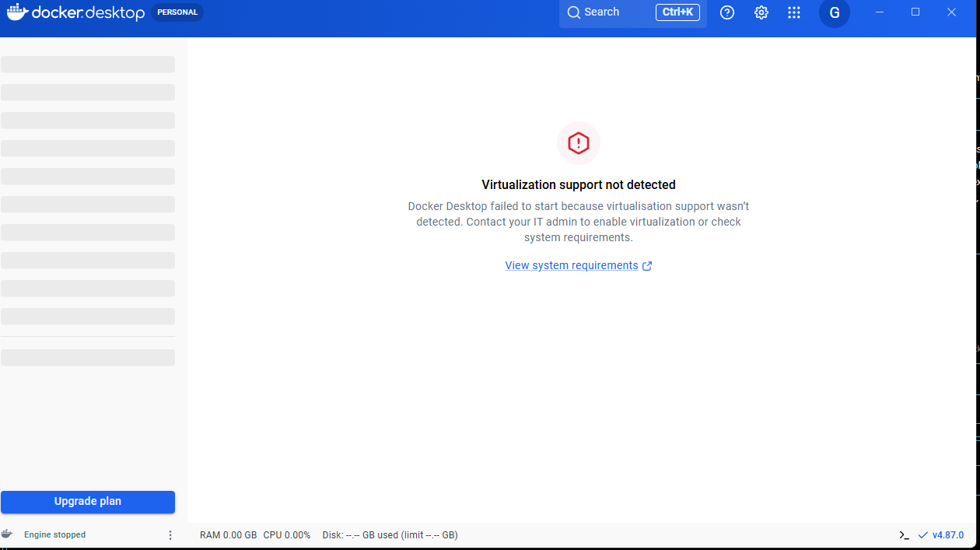Click the Disk usage status text

(390, 535)
